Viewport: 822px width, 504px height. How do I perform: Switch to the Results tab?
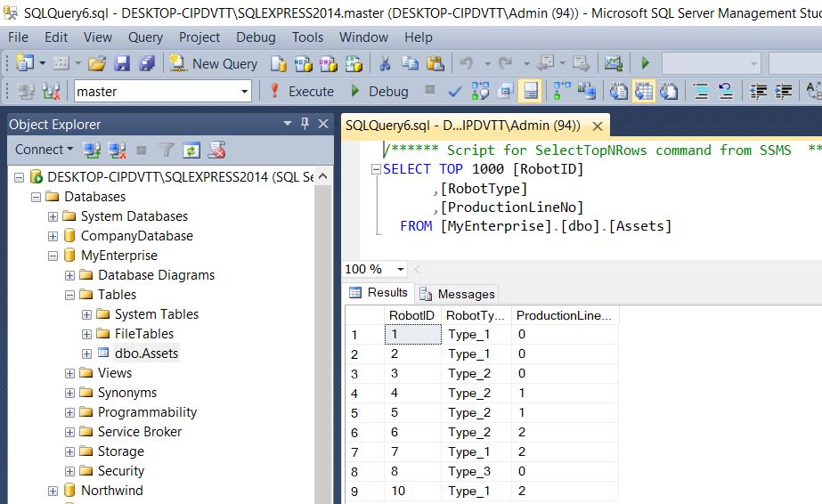coord(378,292)
